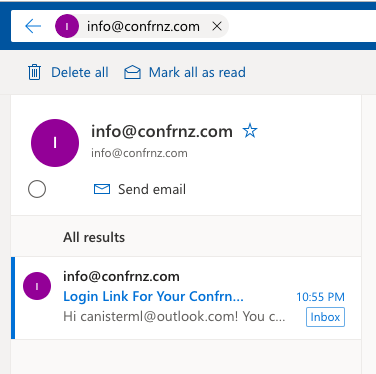Click the purple avatar in search chip
Viewport: 376px width, 374px height.
(x=67, y=26)
